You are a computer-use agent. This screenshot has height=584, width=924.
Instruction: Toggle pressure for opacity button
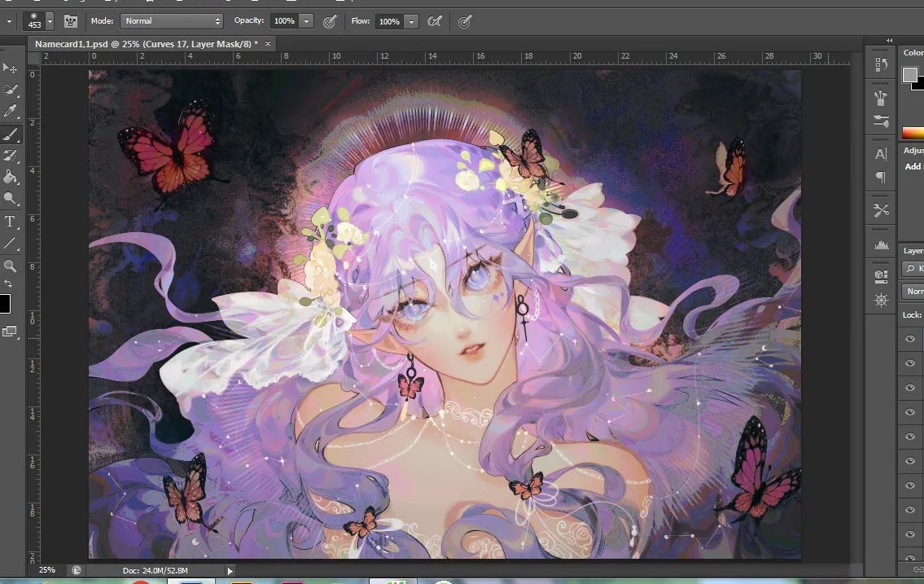(330, 22)
